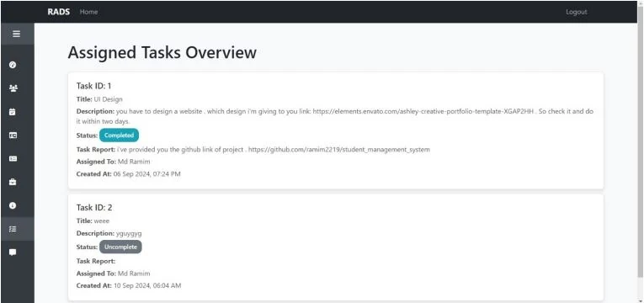Go to Home in the navbar

point(88,12)
